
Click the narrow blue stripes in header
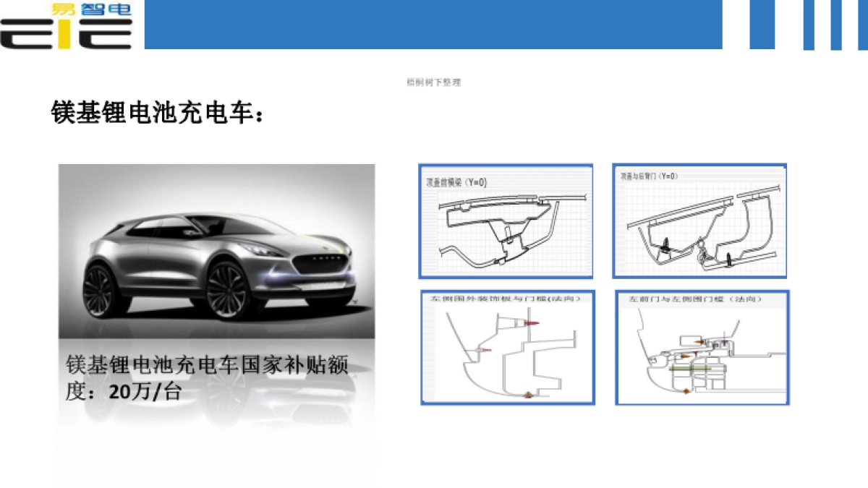point(807,25)
